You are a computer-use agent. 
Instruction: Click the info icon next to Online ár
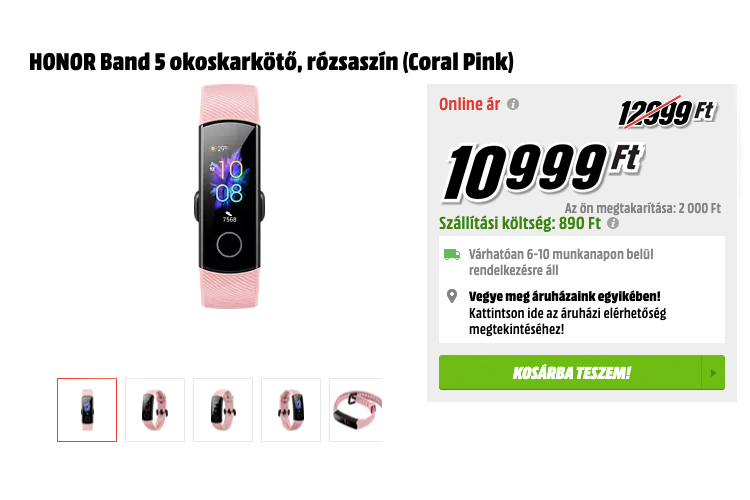pyautogui.click(x=513, y=104)
